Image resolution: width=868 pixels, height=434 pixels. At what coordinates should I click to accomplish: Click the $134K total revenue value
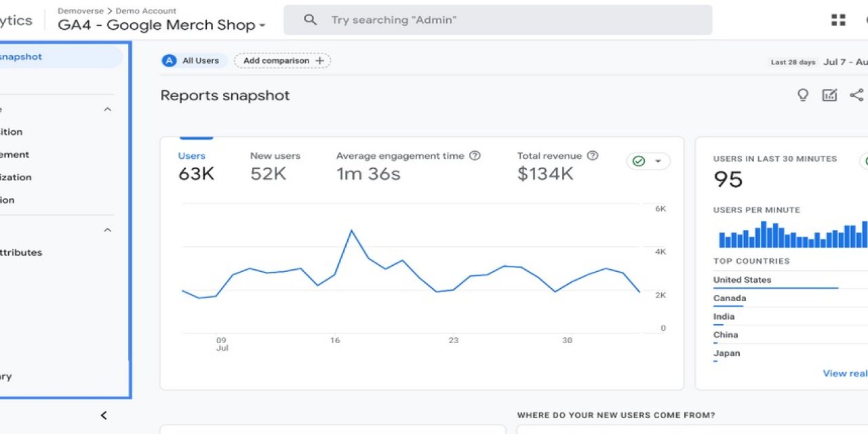coord(545,174)
